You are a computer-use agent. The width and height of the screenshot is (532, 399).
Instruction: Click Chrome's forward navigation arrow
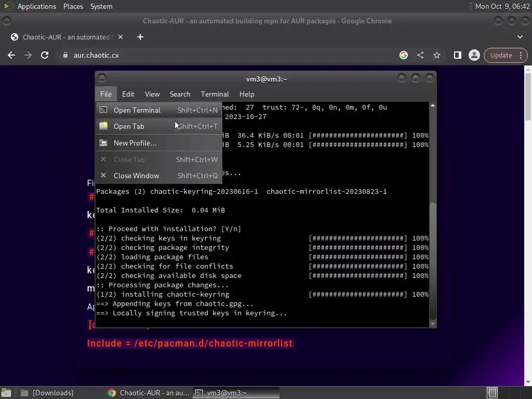(28, 55)
